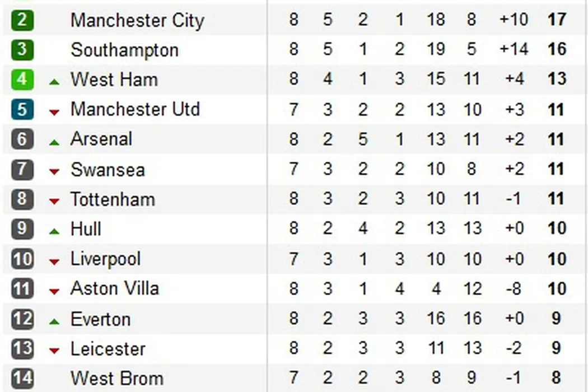Click Manchester City's 17 points value
This screenshot has width=588, height=392.
click(x=557, y=20)
